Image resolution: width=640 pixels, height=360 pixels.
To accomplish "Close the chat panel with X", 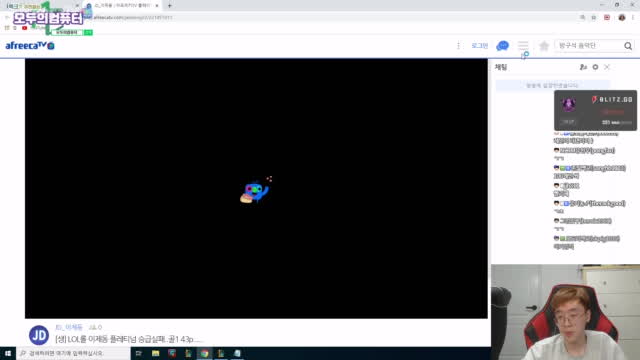I will coord(607,67).
